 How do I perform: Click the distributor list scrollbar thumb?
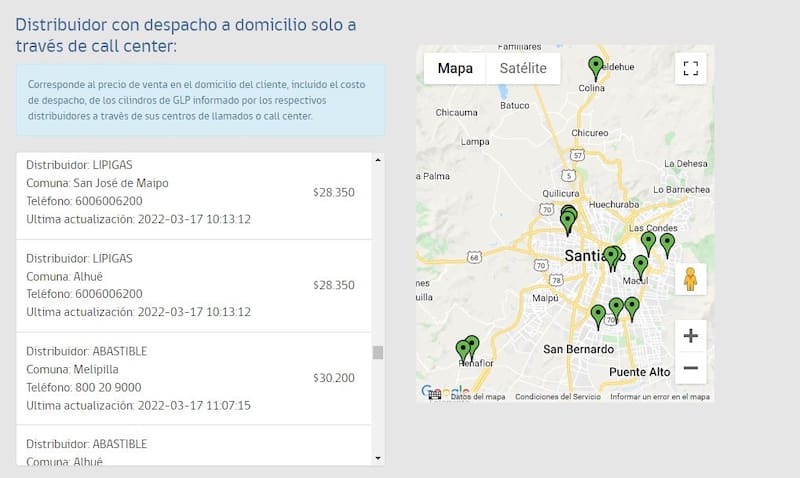pos(377,352)
